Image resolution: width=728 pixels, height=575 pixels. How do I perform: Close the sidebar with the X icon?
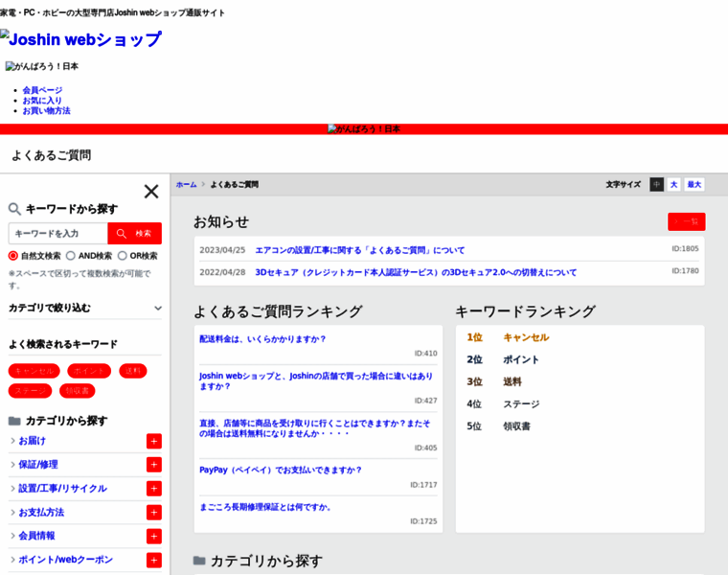pos(151,192)
